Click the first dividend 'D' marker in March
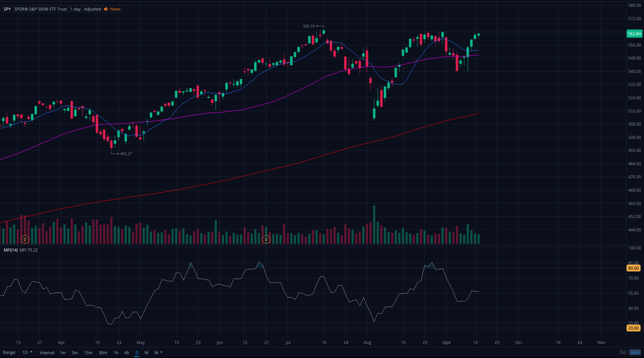Screen dimensions: 644x358 (x=25, y=240)
